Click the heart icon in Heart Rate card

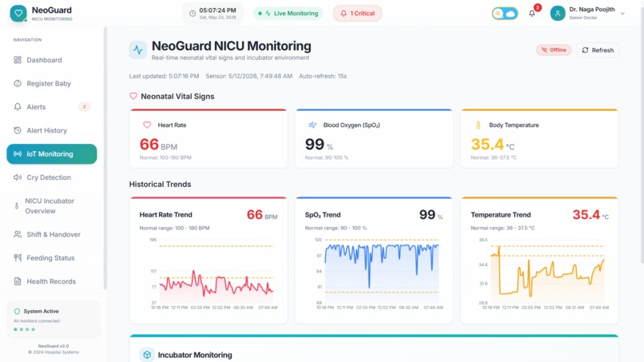click(147, 125)
